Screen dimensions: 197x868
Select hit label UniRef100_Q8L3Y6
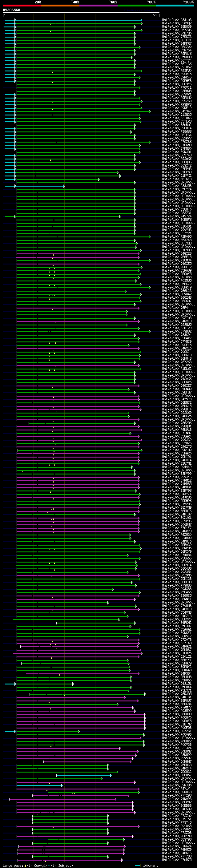(177, 84)
